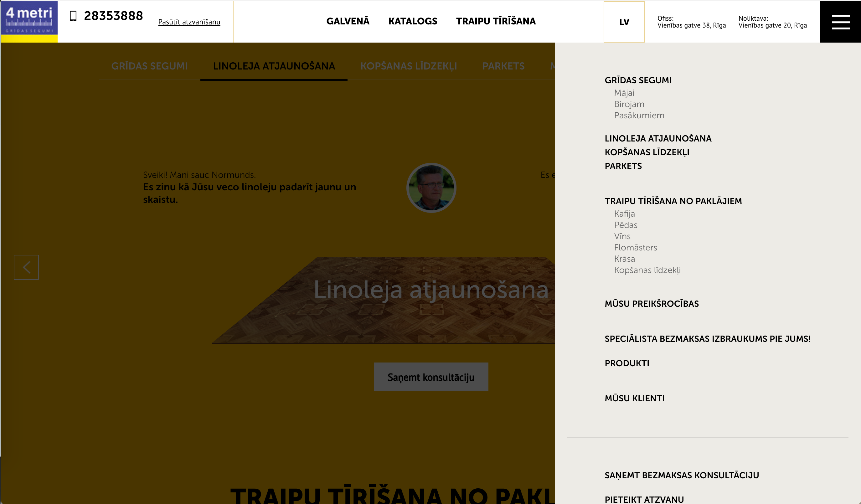Switch to the GRĪDAS SEGUMI tab
Viewport: 861px width, 504px height.
point(149,66)
